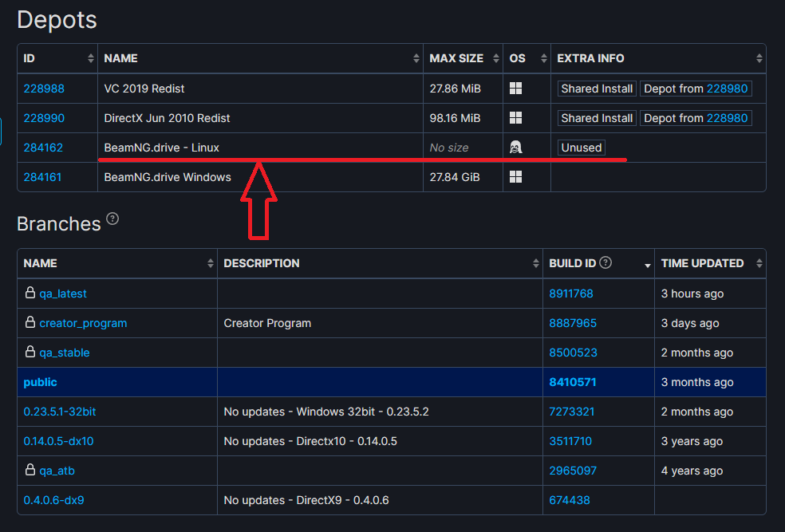The width and height of the screenshot is (785, 532).
Task: Click the lock icon beside qa_stable
Action: click(x=30, y=351)
